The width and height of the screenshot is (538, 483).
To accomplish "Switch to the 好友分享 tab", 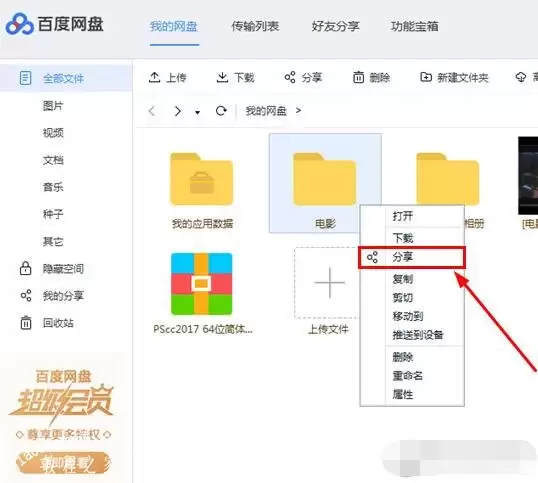I will (336, 26).
